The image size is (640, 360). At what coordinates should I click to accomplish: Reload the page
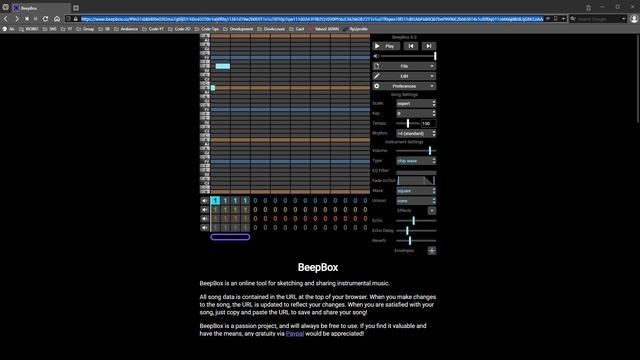pyautogui.click(x=45, y=19)
